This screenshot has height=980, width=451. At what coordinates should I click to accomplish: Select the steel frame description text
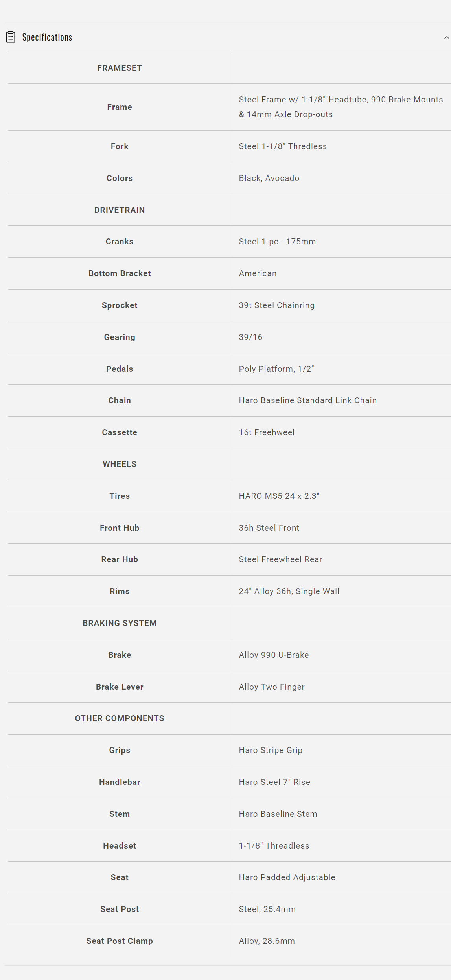[341, 107]
